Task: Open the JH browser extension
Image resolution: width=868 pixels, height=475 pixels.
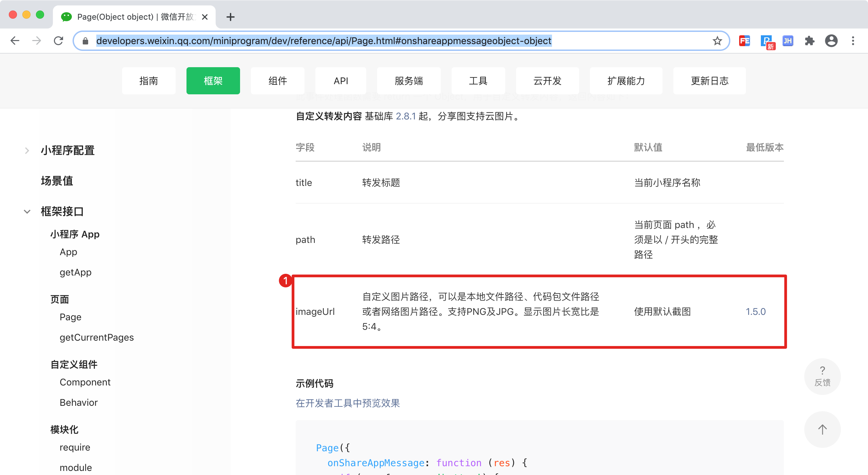Action: point(788,41)
